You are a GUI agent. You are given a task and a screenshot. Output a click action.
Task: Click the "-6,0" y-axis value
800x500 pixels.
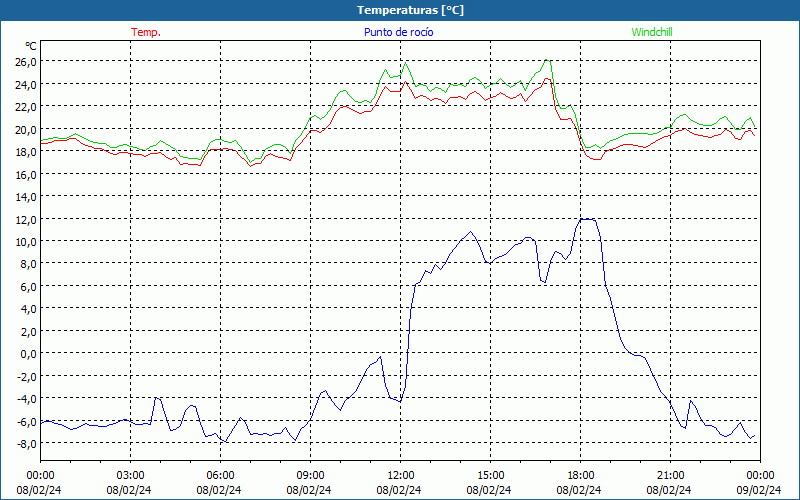[x=27, y=421]
